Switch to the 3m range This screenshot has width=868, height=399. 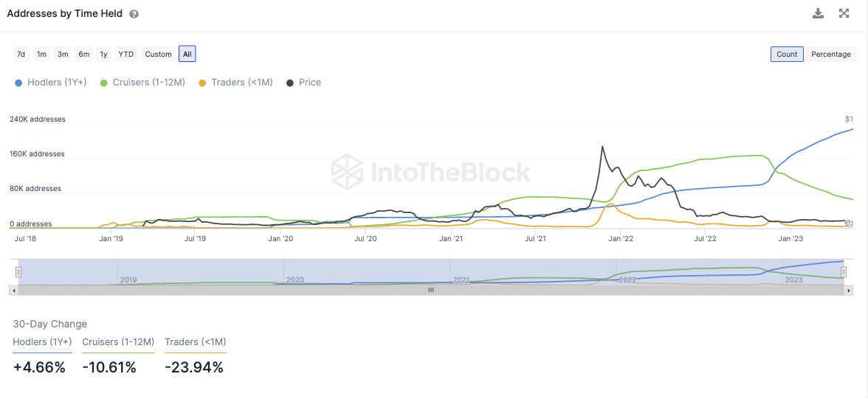point(63,54)
